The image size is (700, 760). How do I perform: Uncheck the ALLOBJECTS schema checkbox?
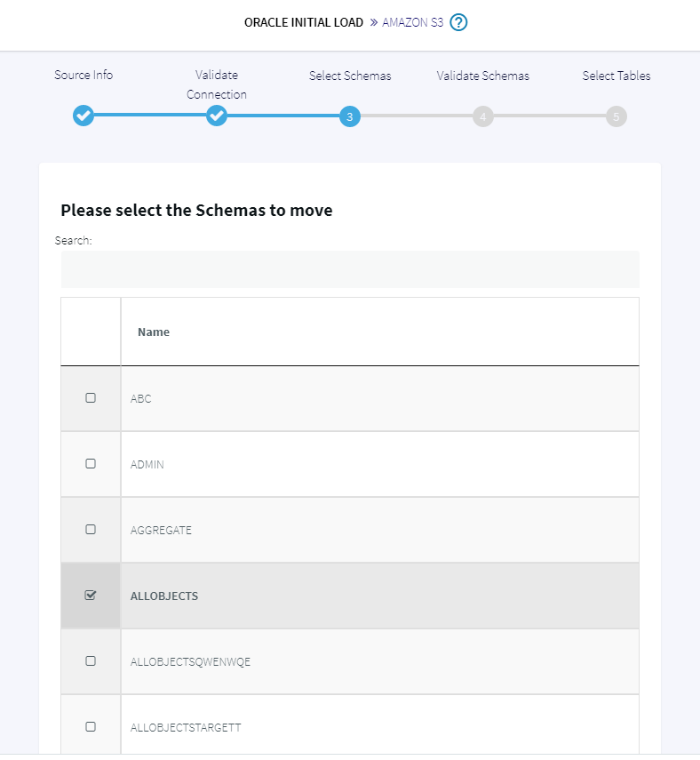pos(91,596)
